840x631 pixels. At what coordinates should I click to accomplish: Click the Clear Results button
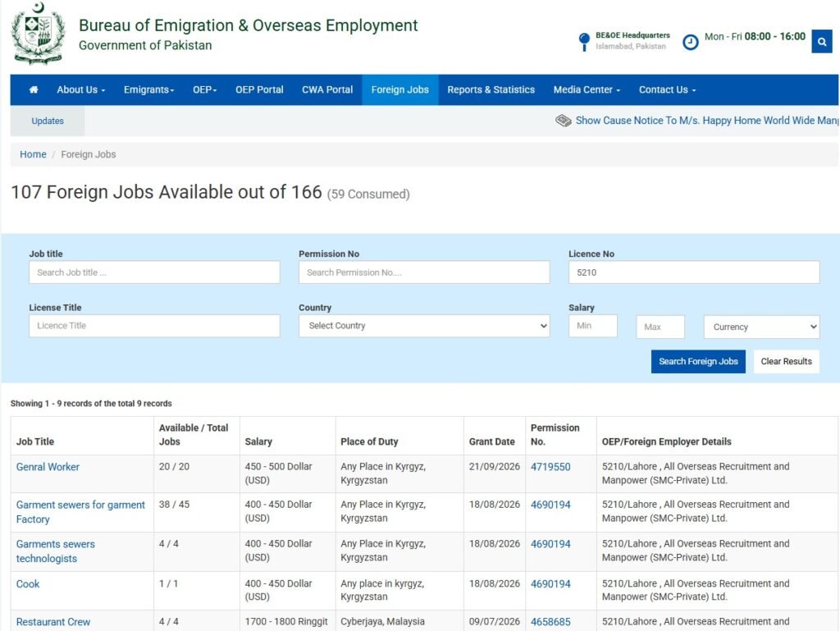click(786, 361)
